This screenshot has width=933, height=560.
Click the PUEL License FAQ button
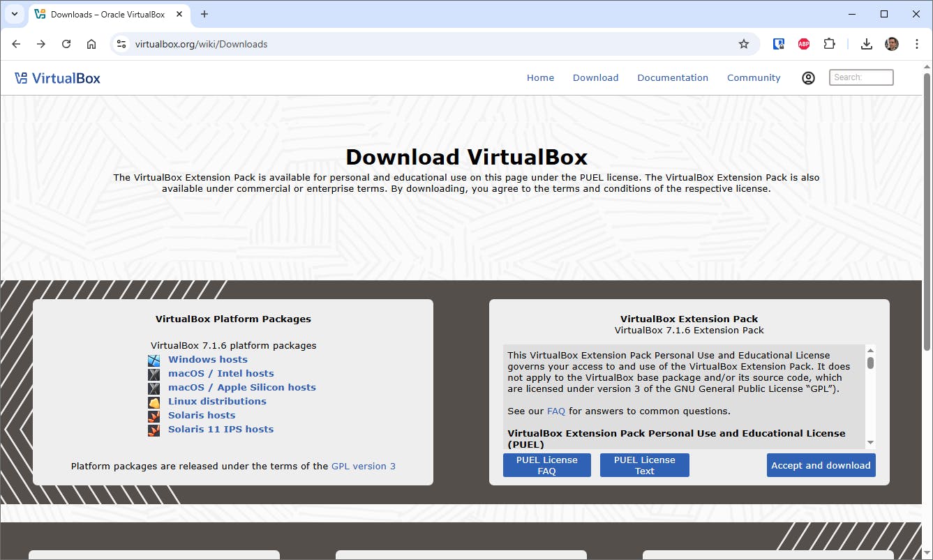[x=547, y=465]
